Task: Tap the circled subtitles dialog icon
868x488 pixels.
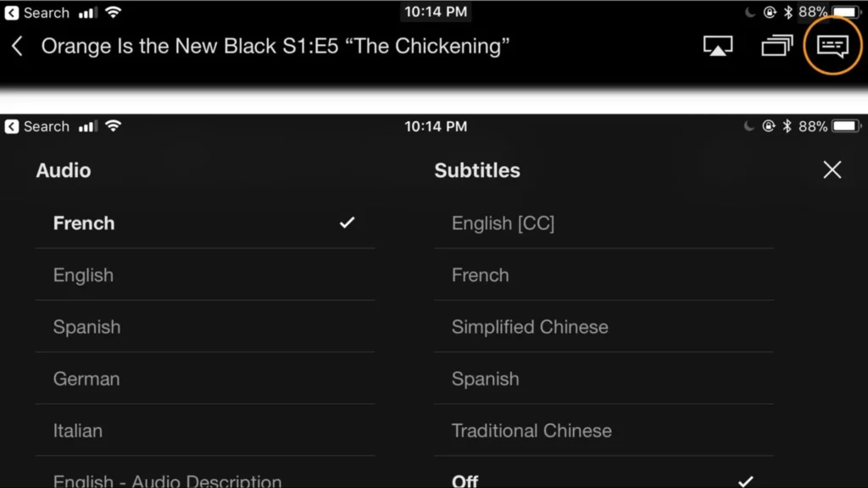Action: click(832, 46)
